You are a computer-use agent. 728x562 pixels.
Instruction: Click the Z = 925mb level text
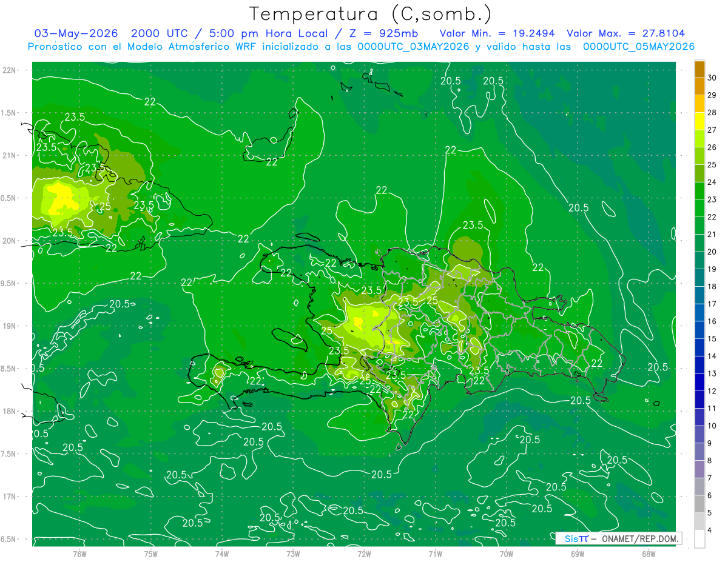click(378, 33)
